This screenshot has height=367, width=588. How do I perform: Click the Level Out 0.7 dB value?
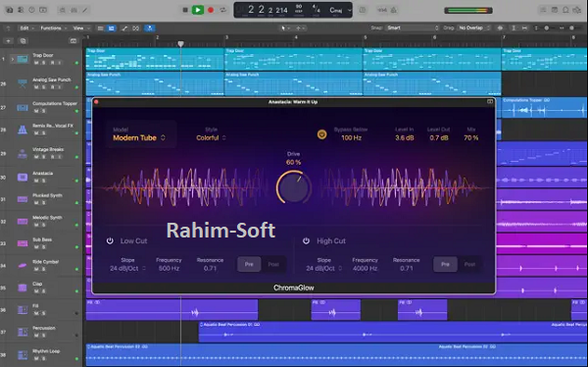click(439, 137)
